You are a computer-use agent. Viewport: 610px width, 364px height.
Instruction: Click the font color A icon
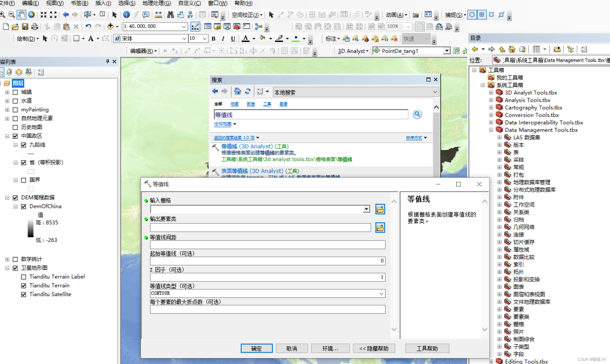click(246, 38)
